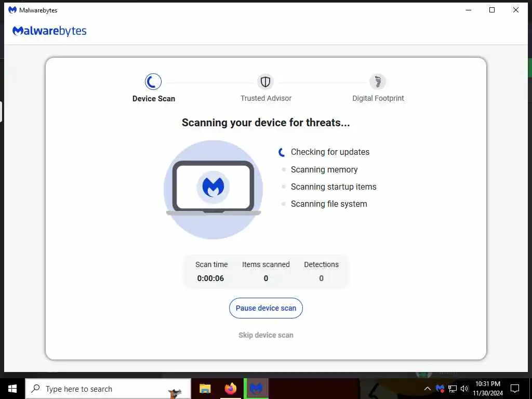This screenshot has height=399, width=532.
Task: Open the Action Center notifications icon
Action: 515,389
